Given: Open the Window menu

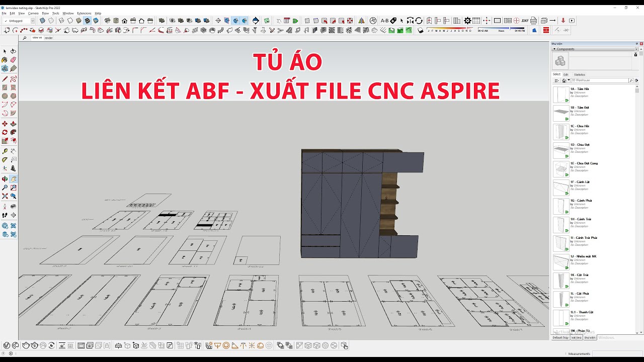Looking at the screenshot, I should click(68, 13).
